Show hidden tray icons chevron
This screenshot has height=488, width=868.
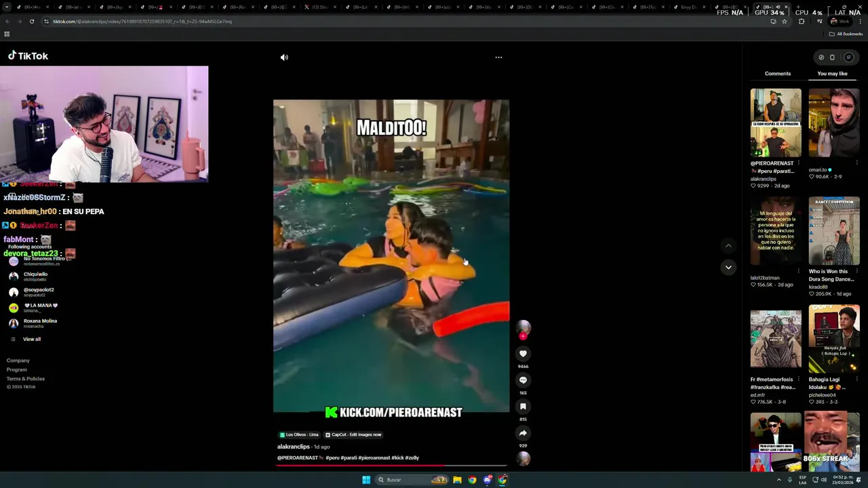(x=778, y=480)
